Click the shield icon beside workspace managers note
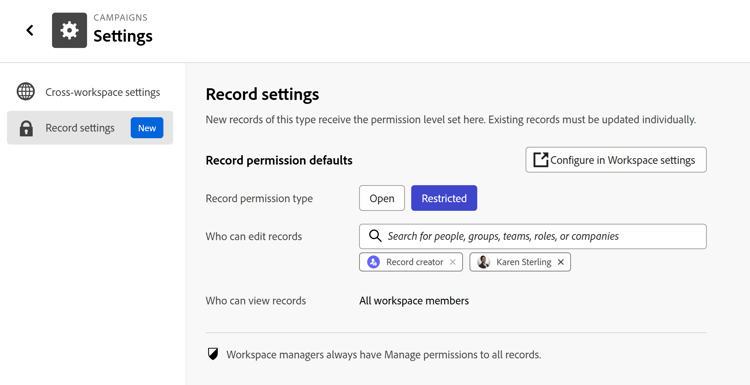Viewport: 750px width, 385px height. coord(213,354)
